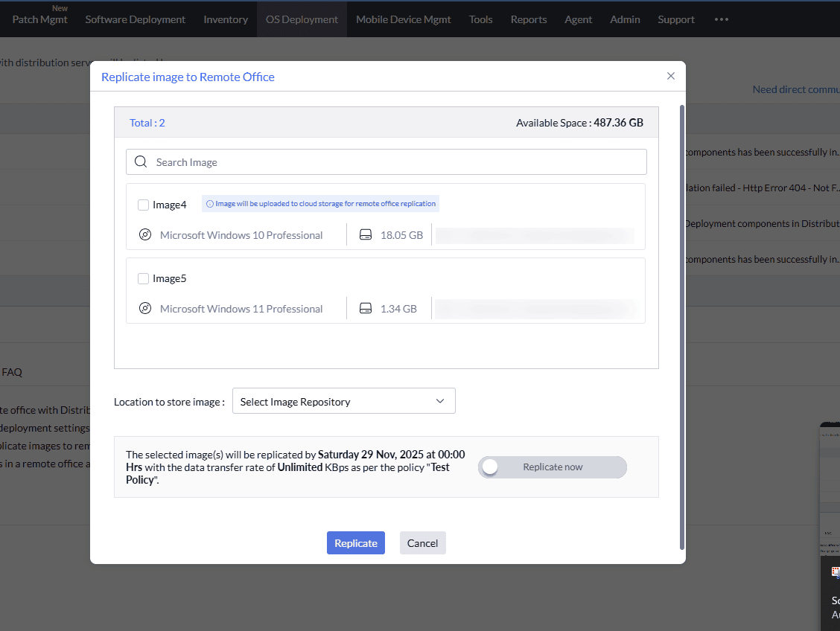Click the disc icon beside Windows 10 Professional

tap(145, 234)
